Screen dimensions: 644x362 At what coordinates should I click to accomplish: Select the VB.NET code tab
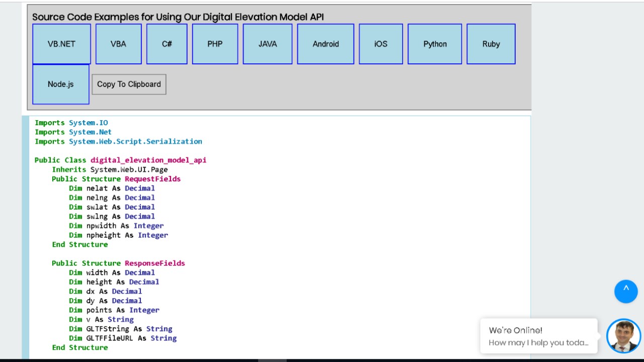pos(61,44)
